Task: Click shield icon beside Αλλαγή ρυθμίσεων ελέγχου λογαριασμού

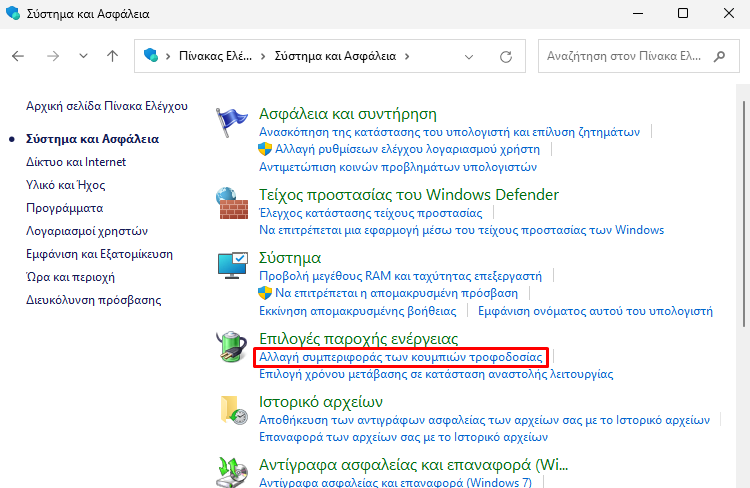Action: click(x=265, y=149)
